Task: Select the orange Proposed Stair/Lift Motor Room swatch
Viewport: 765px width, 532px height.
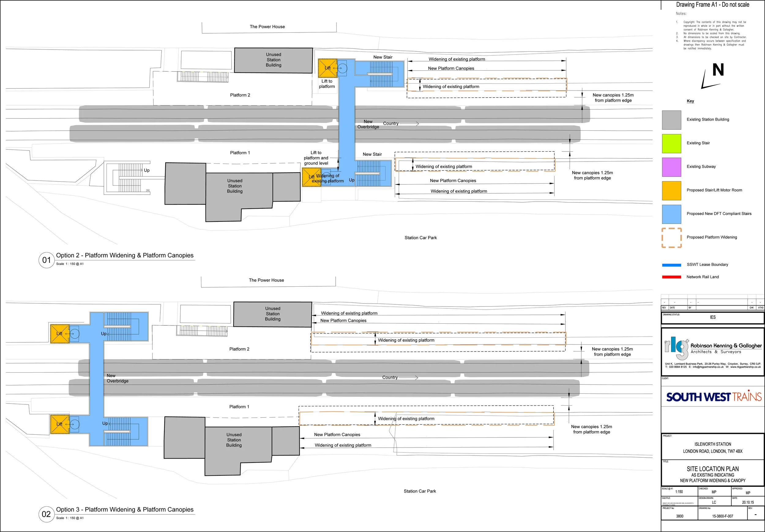Action: point(671,191)
